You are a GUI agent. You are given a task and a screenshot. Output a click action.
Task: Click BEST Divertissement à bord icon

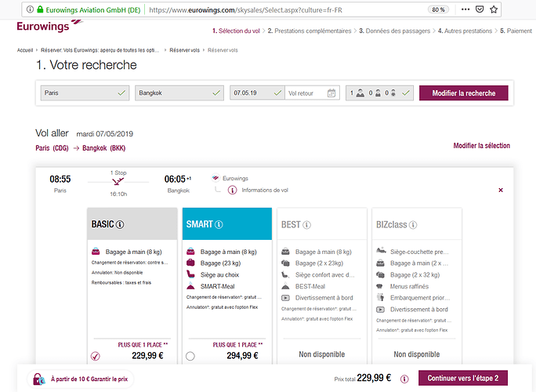click(x=285, y=298)
